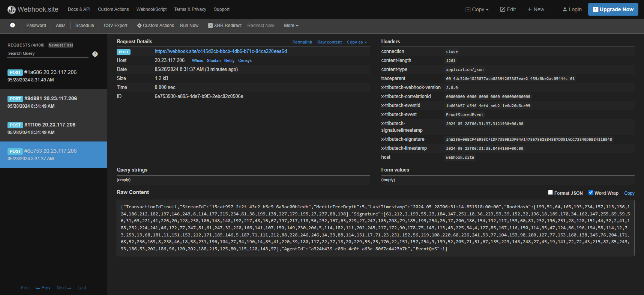Click CSV Export in toolbar

coord(116,26)
